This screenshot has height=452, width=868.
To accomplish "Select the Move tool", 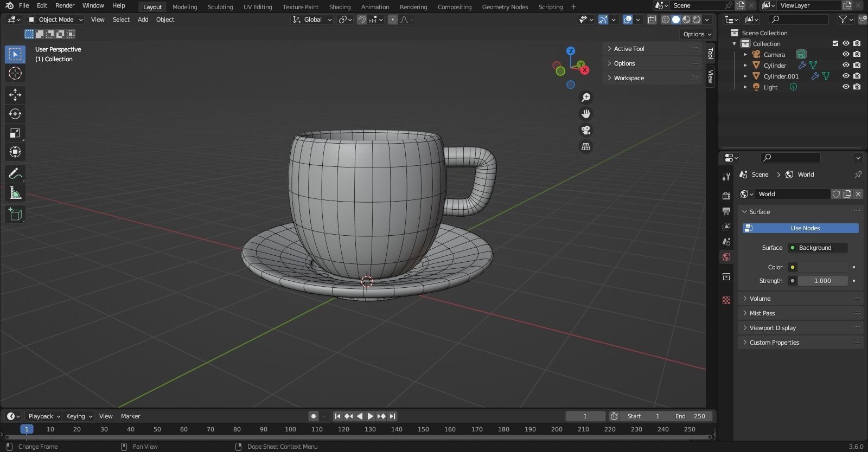I will (15, 95).
